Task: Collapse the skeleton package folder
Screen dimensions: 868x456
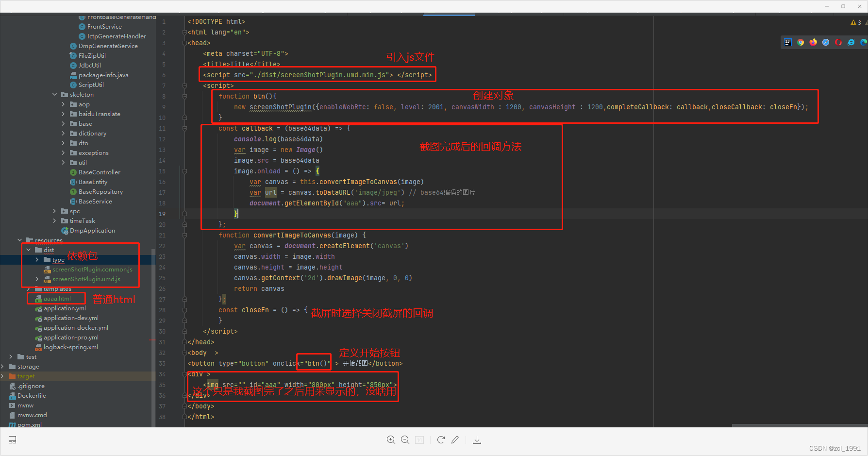Action: [x=55, y=95]
